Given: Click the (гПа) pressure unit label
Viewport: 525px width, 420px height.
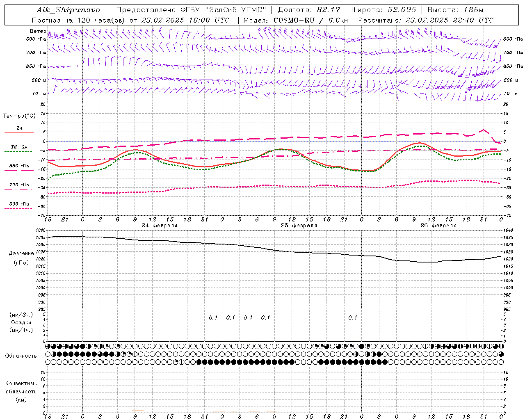Looking at the screenshot, I should [21, 263].
